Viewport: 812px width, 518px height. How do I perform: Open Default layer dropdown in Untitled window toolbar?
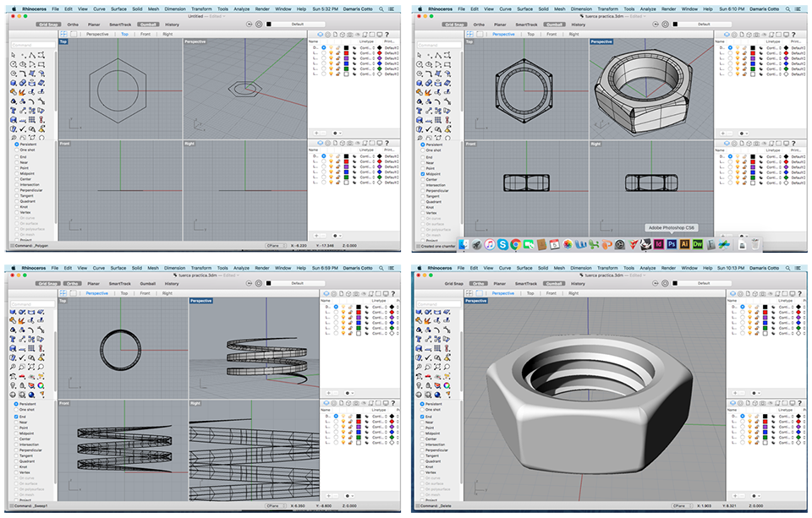[298, 25]
